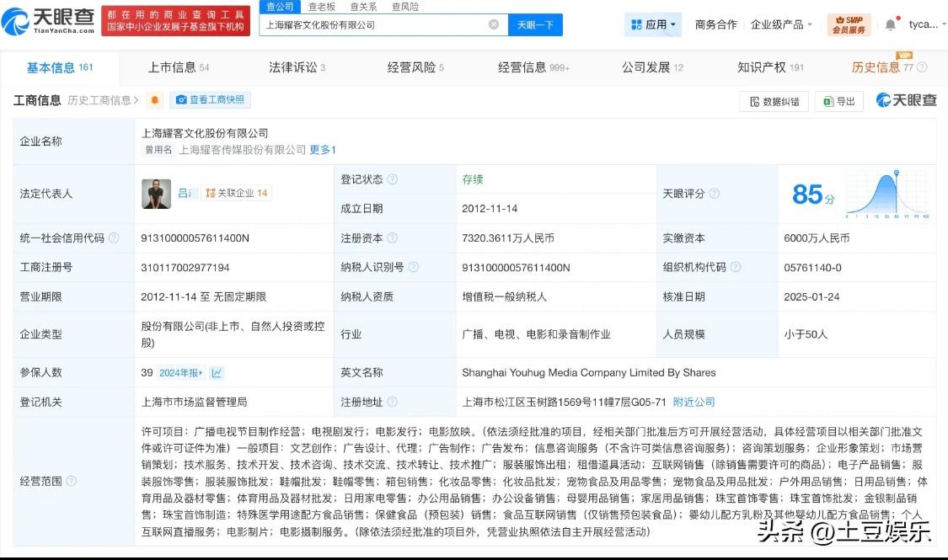Viewport: 948px width, 560px height.
Task: Click the help icon next to 注册地址
Action: pyautogui.click(x=393, y=402)
